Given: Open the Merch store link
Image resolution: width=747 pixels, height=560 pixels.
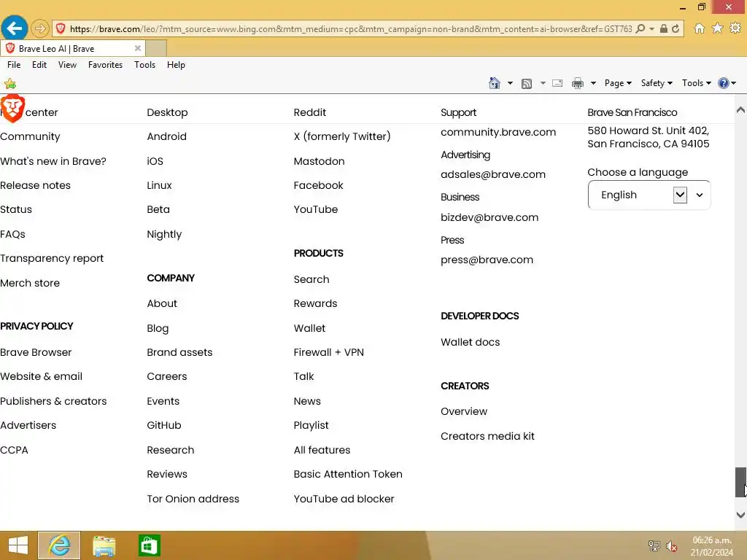Looking at the screenshot, I should pos(30,283).
